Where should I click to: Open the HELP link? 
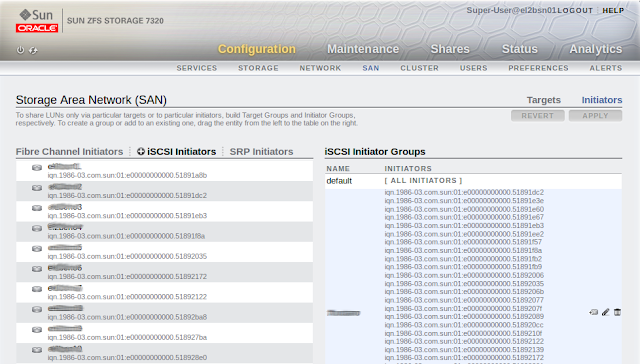[x=613, y=11]
